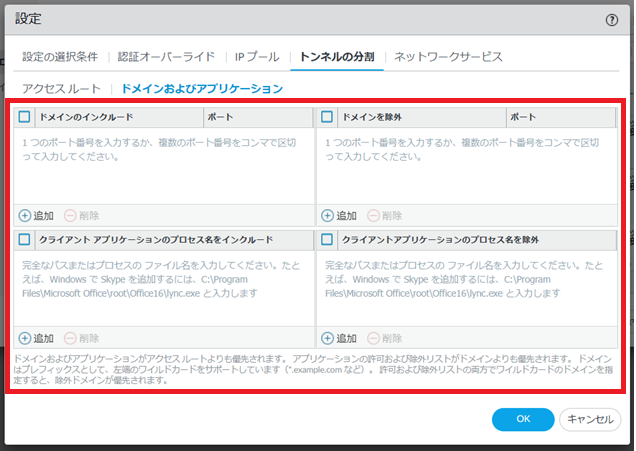The image size is (636, 451).
Task: Click 追加 under プロセス名をインクルード list
Action: pyautogui.click(x=26, y=339)
